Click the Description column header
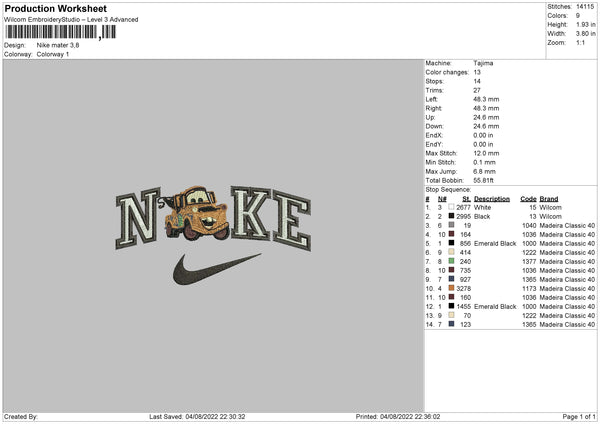This screenshot has width=600, height=424. 492,199
